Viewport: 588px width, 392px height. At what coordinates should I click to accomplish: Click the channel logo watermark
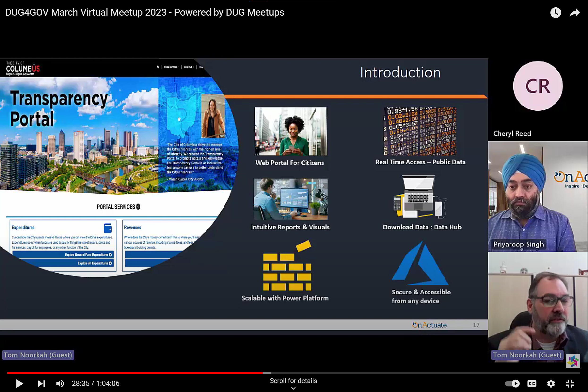point(573,361)
